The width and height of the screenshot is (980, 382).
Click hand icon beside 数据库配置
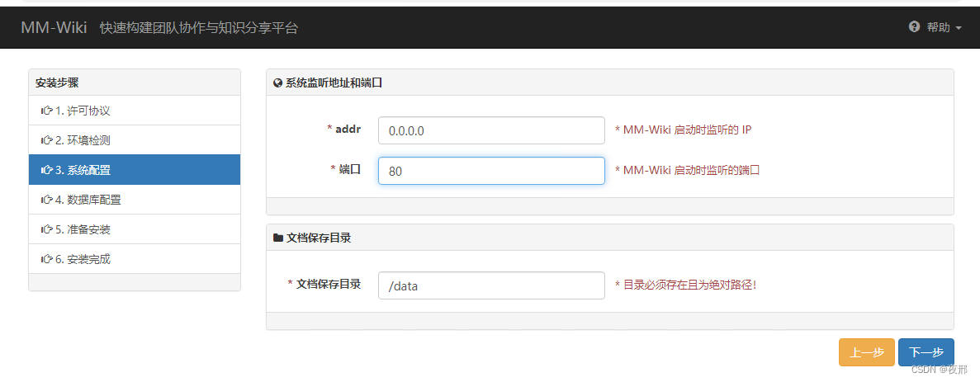point(46,200)
